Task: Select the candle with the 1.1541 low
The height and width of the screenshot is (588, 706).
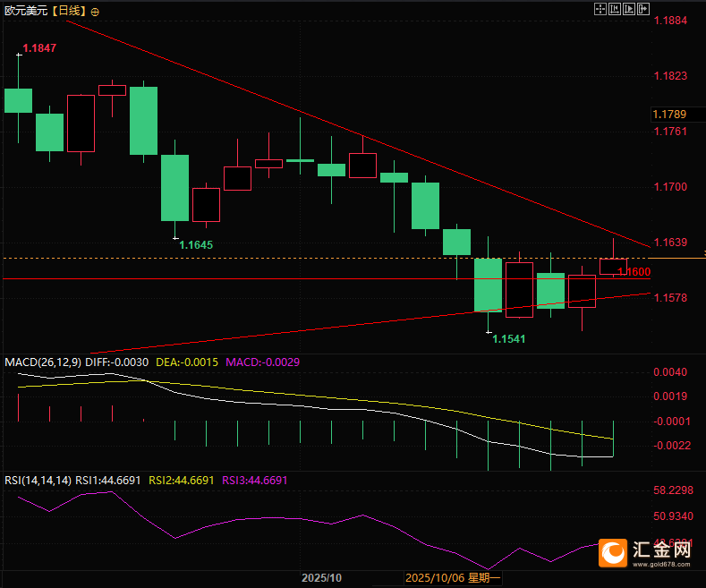Action: click(488, 285)
